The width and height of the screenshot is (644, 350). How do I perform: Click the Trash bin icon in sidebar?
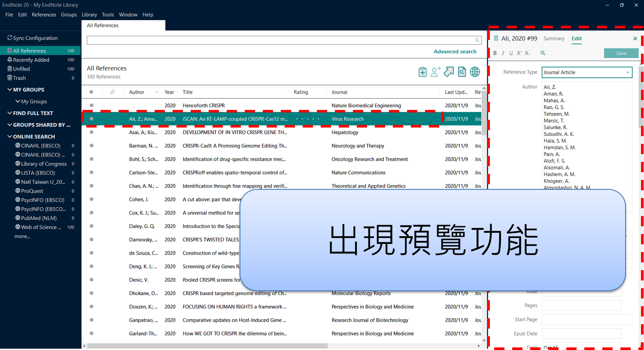9,78
